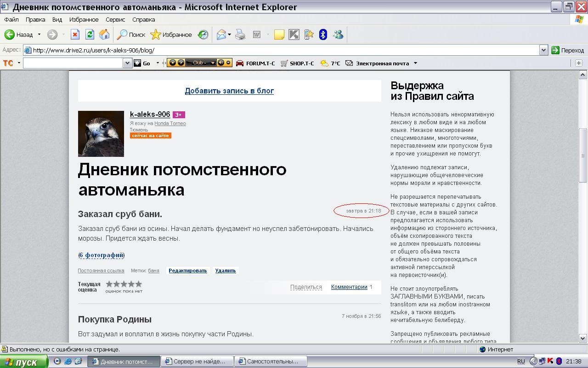Click the Постоянная ссылка link
Viewport: 588px width, 368px height.
point(101,270)
